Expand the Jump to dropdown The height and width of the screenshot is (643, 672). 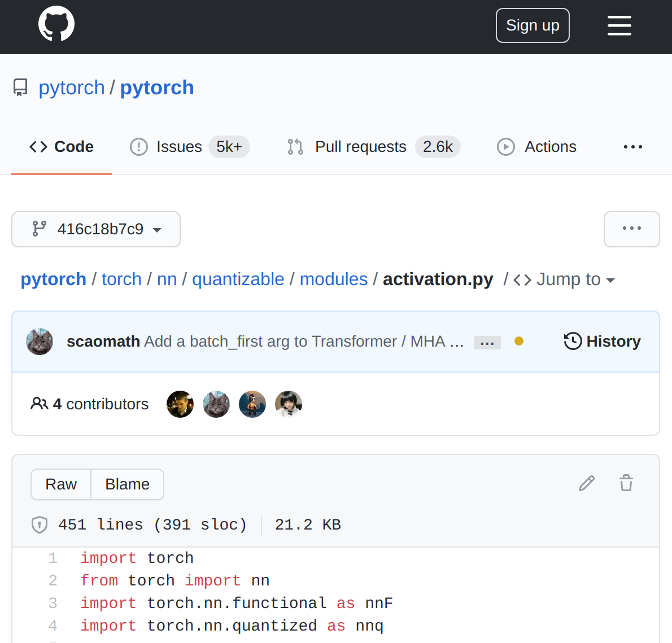tap(564, 279)
